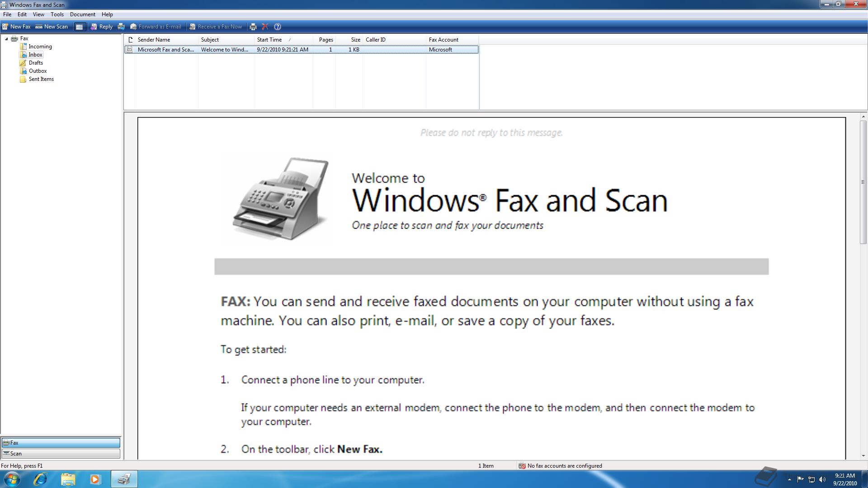Click the New Scan toolbar button
Viewport: 868px width, 488px height.
pyautogui.click(x=52, y=27)
